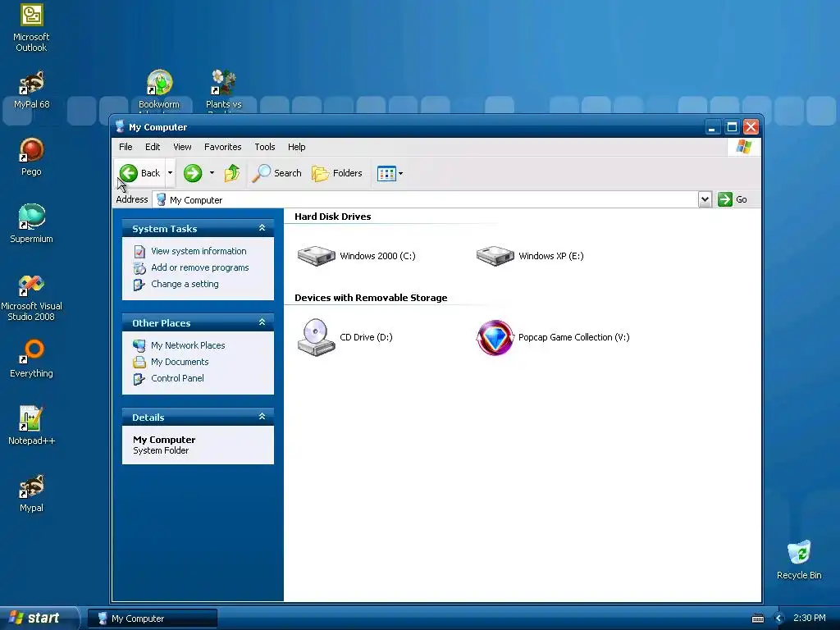The height and width of the screenshot is (630, 840).
Task: Open My Network Places link
Action: [188, 345]
